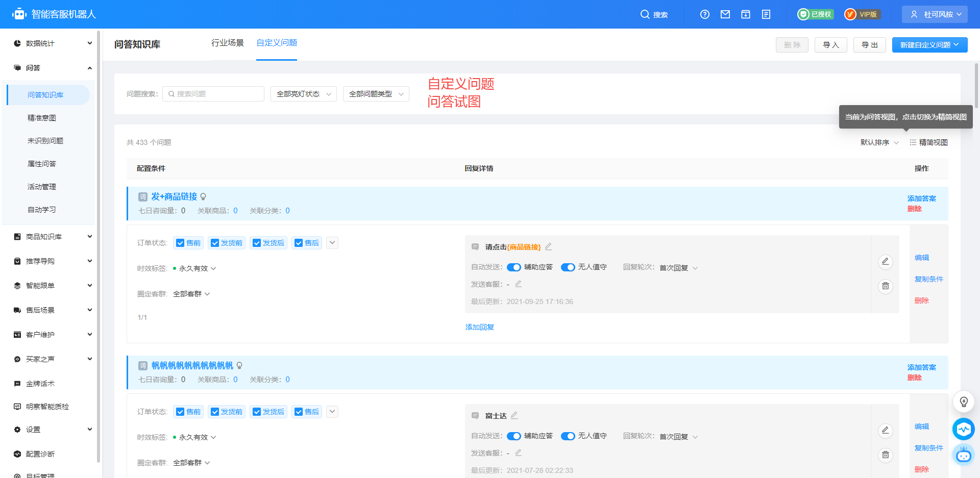This screenshot has width=980, height=478.
Task: Open 自动学习 in sidebar
Action: 42,210
